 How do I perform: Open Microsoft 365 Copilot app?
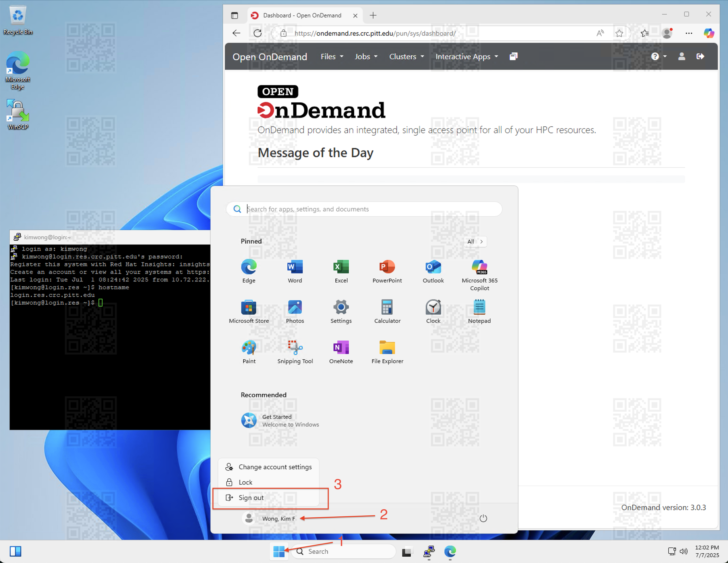(x=479, y=275)
